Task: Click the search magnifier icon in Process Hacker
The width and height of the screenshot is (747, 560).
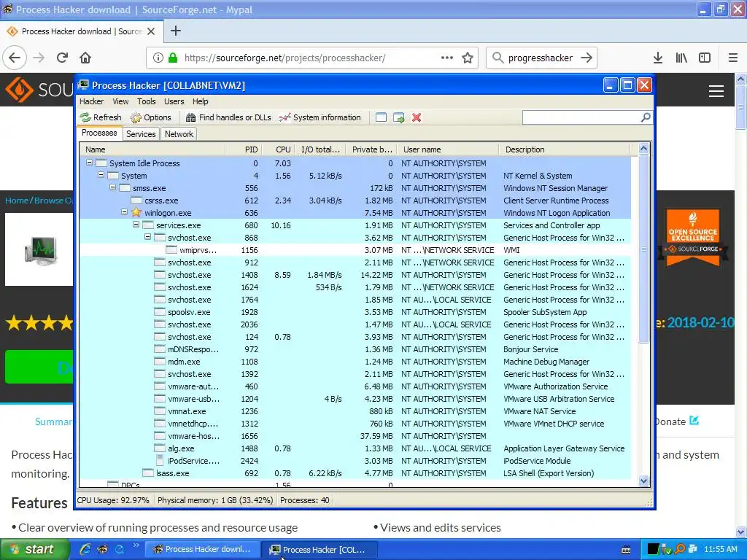Action: click(646, 117)
